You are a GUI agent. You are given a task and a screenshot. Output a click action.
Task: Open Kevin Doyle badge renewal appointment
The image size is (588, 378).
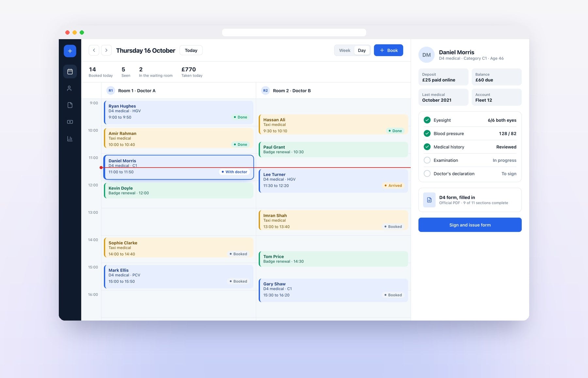pyautogui.click(x=179, y=191)
